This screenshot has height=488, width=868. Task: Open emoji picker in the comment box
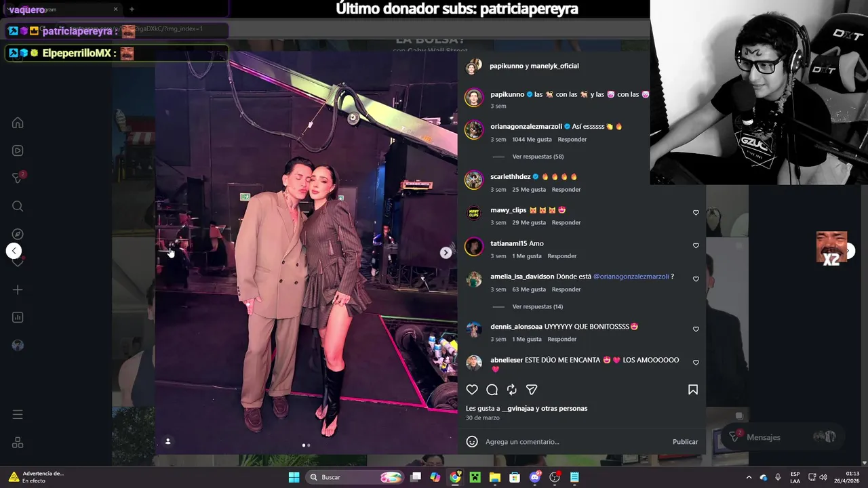coord(472,442)
